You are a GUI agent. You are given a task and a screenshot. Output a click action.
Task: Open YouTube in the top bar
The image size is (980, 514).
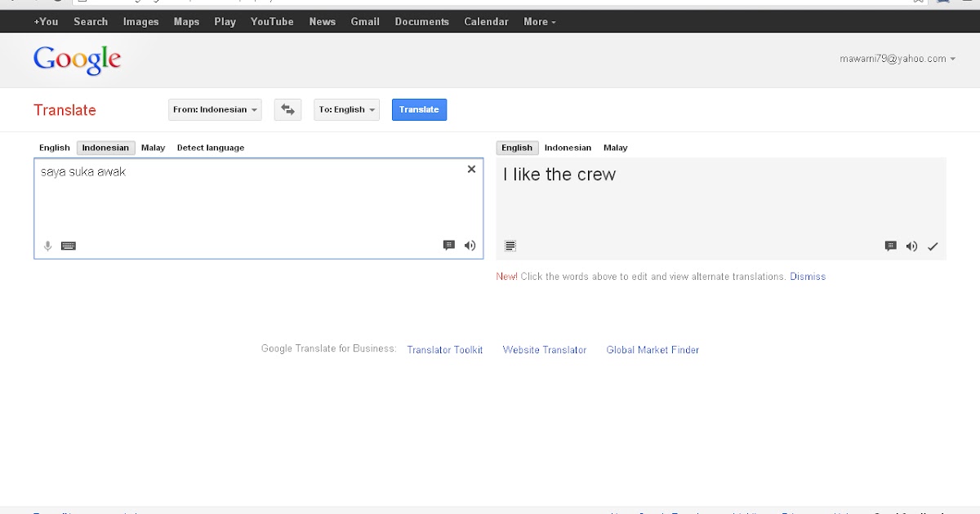click(272, 21)
